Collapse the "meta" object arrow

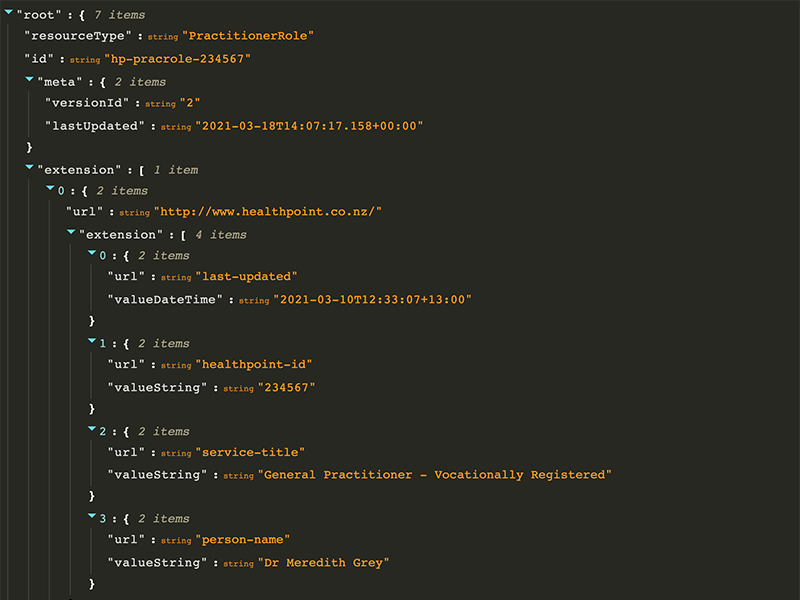[30, 79]
